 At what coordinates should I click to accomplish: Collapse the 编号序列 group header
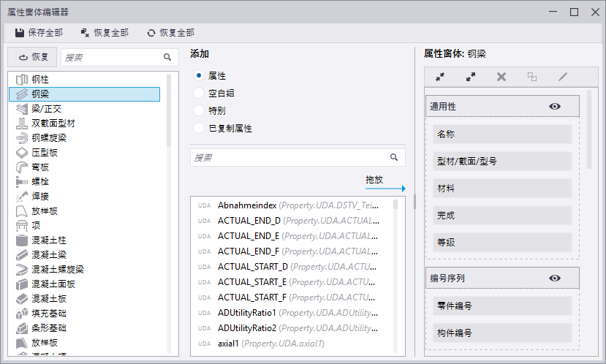502,278
